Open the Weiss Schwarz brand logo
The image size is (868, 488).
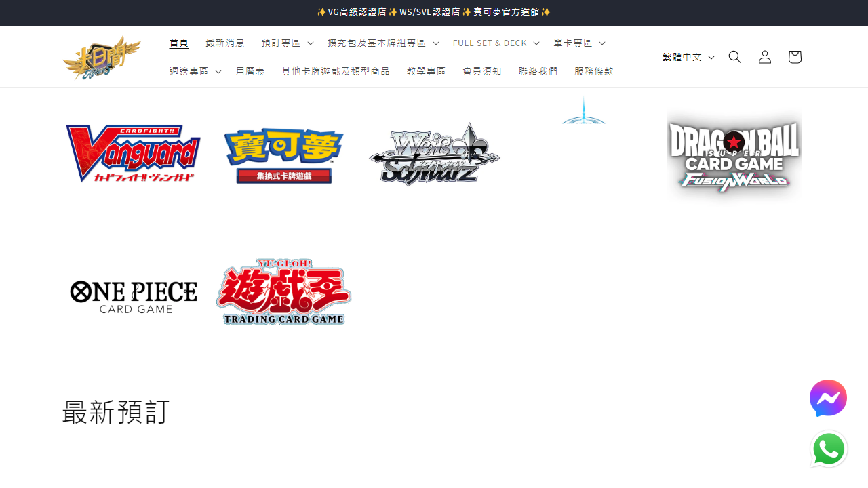(435, 155)
